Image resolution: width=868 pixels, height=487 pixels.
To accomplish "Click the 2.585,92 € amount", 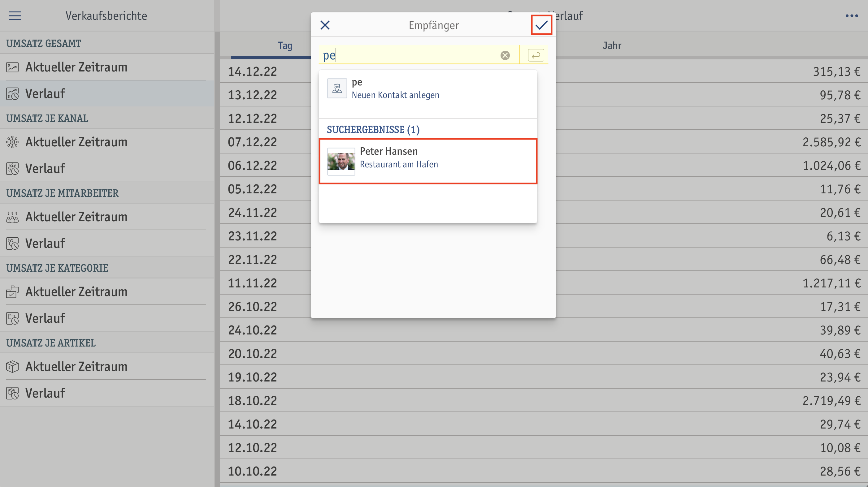I will point(831,142).
